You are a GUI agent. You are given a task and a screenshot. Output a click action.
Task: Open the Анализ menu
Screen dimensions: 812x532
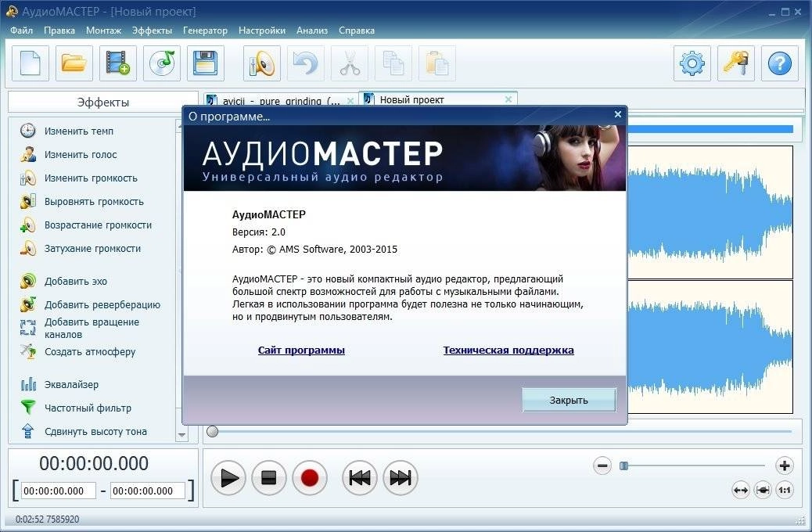pos(312,31)
